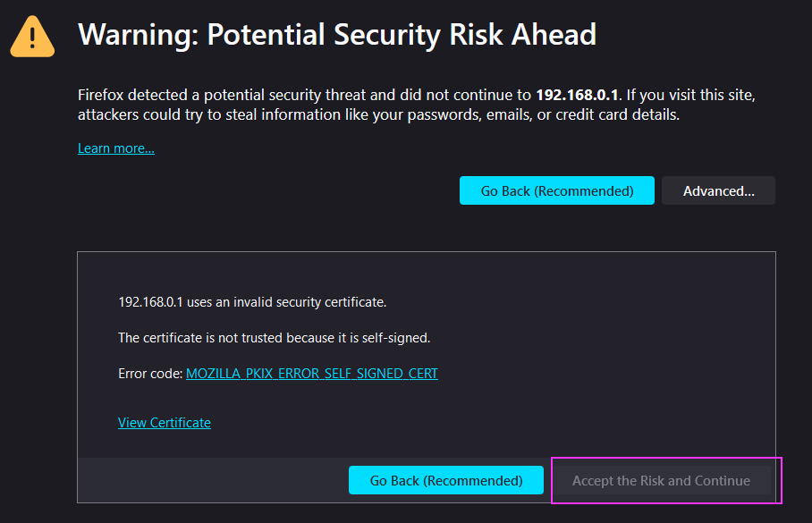The image size is (812, 523).
Task: Click the Error code: label
Action: pos(150,374)
